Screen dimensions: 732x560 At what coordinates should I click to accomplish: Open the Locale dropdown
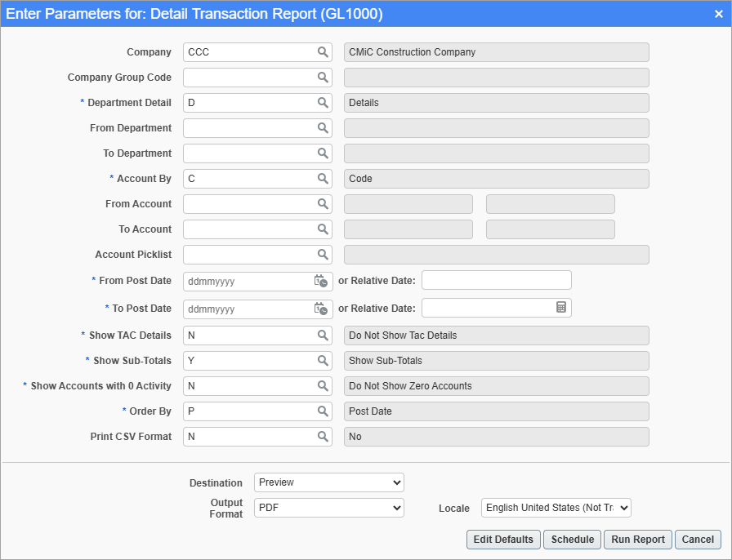pos(556,507)
